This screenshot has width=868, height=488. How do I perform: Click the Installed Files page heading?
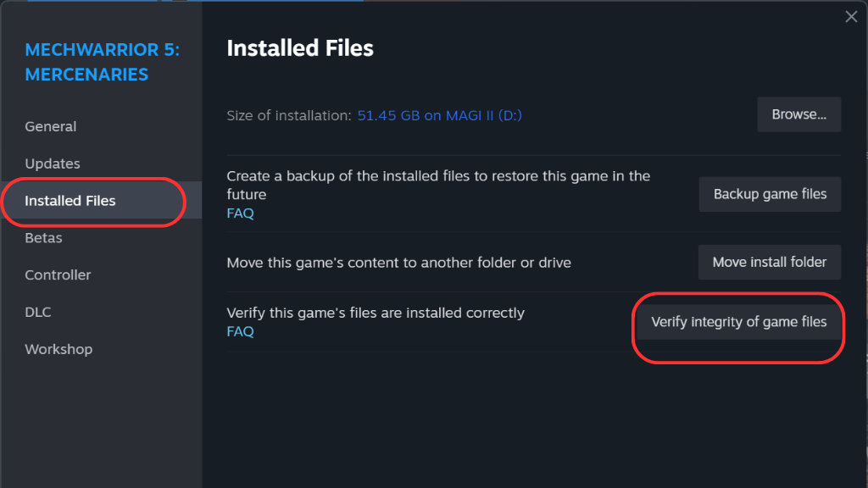(300, 48)
